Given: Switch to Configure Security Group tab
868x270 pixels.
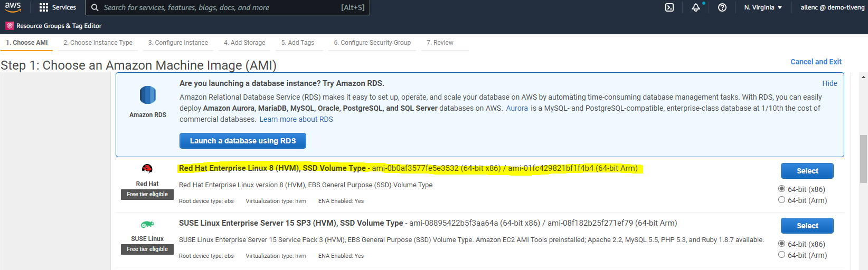Looking at the screenshot, I should (x=372, y=43).
